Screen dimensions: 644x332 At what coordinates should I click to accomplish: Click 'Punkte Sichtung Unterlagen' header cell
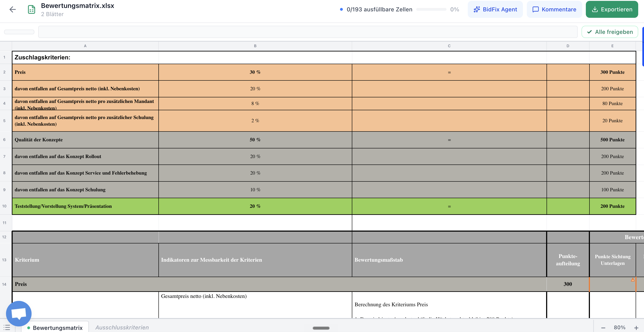612,260
